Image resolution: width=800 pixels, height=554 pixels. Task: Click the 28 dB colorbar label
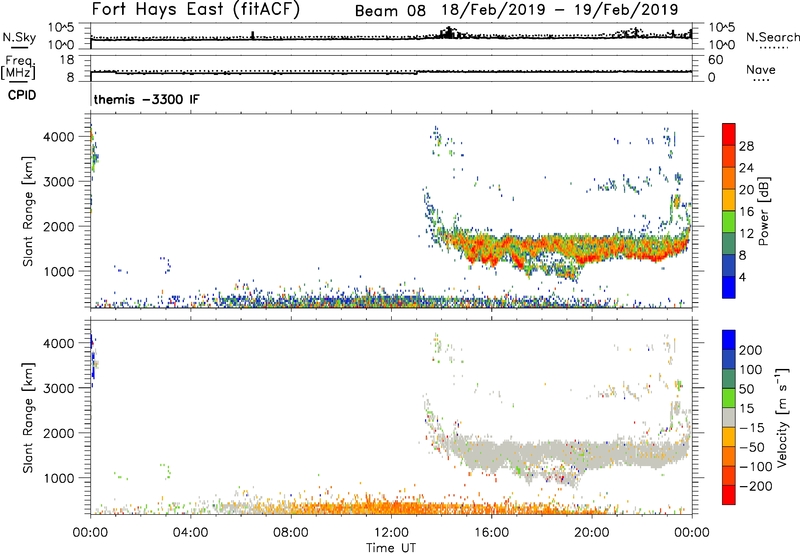pos(746,146)
